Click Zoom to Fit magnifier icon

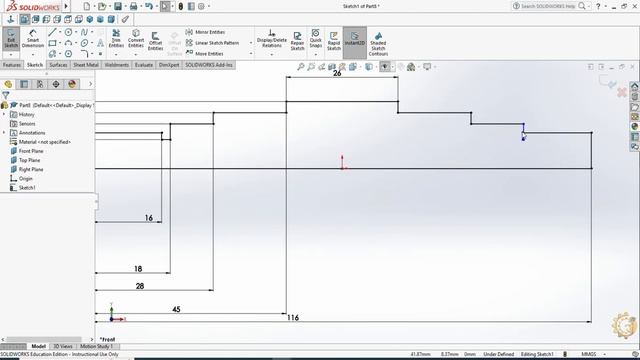(x=301, y=67)
